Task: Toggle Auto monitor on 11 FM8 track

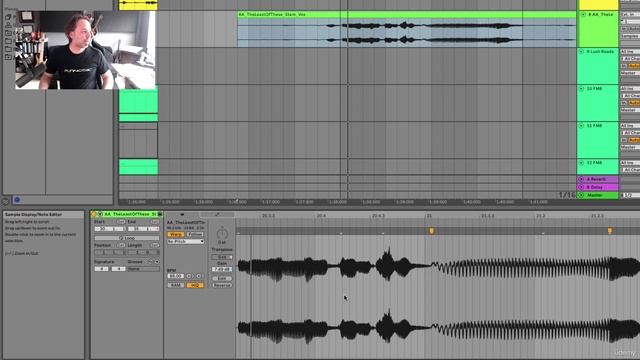Action: pos(634,140)
